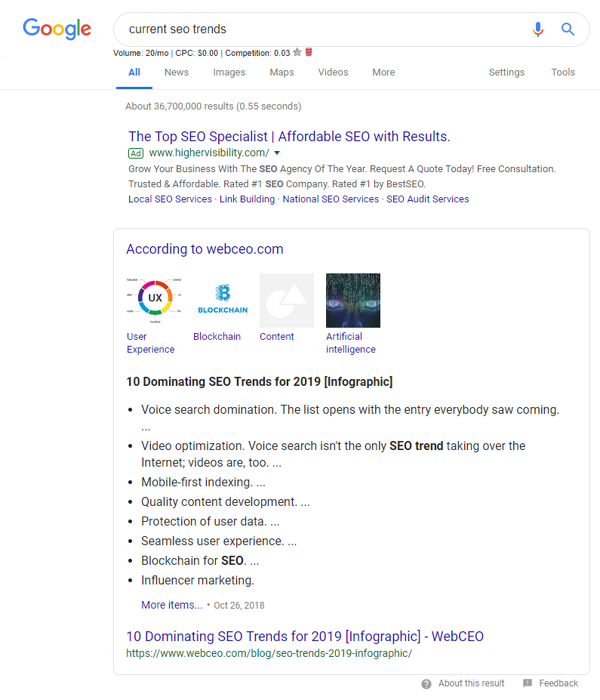Open search Tools
The image size is (600, 700).
(563, 72)
